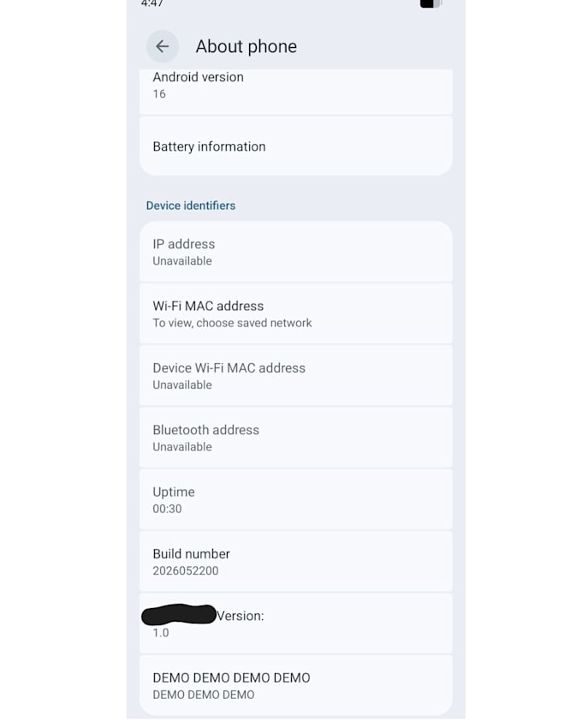582x728 pixels.
Task: Select the IP address row
Action: pos(296,252)
